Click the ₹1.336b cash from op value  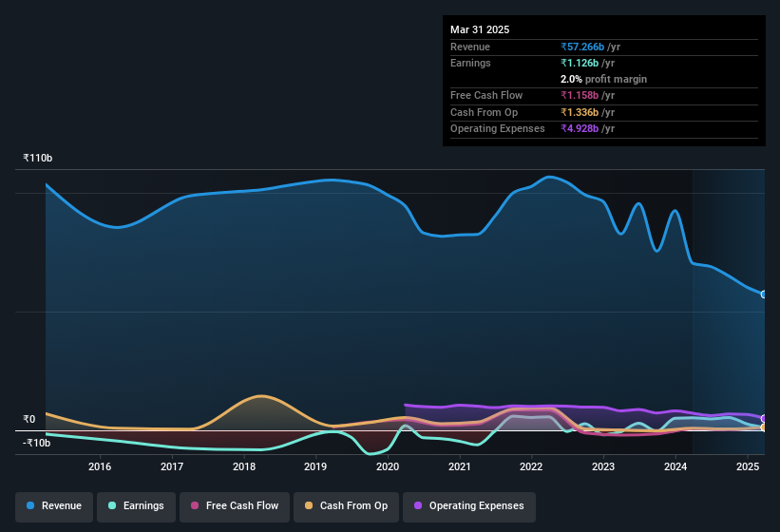[x=580, y=112]
